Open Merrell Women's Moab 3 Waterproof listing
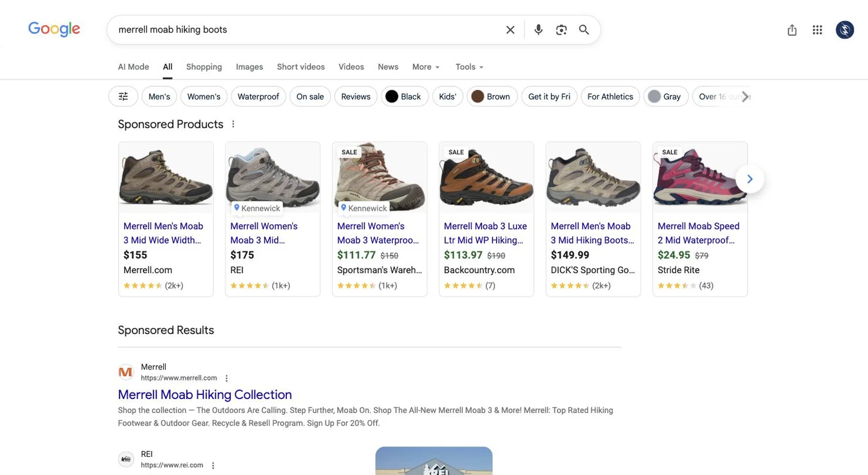This screenshot has width=868, height=475. 378,233
